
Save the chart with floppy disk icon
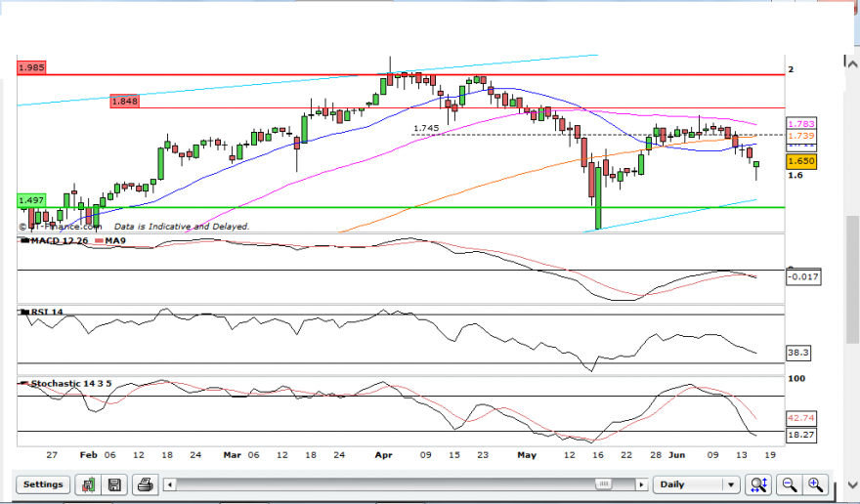click(114, 484)
